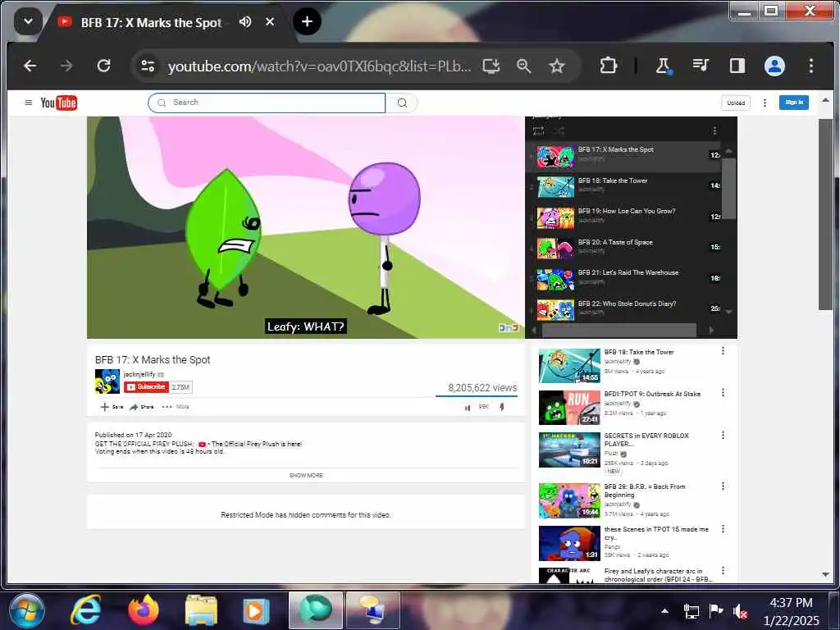The height and width of the screenshot is (630, 840).
Task: Select BFB 20: A Taste of Space
Action: [x=624, y=248]
